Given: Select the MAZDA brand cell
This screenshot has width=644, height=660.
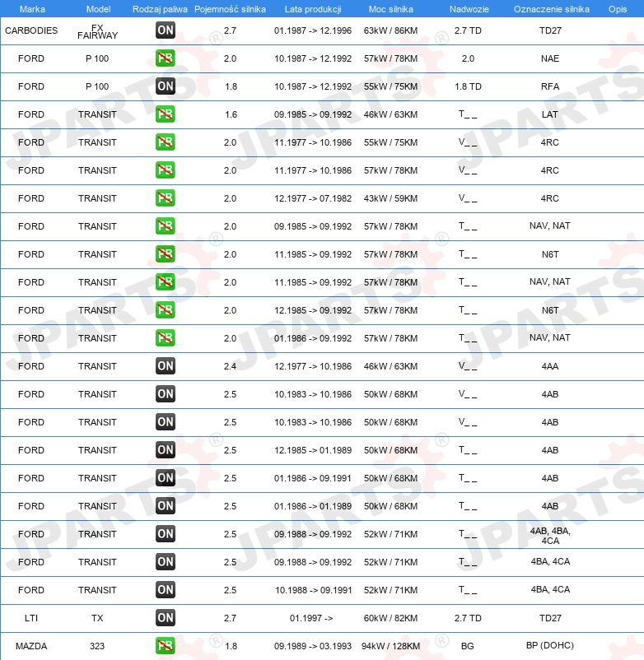Looking at the screenshot, I should click(31, 646).
